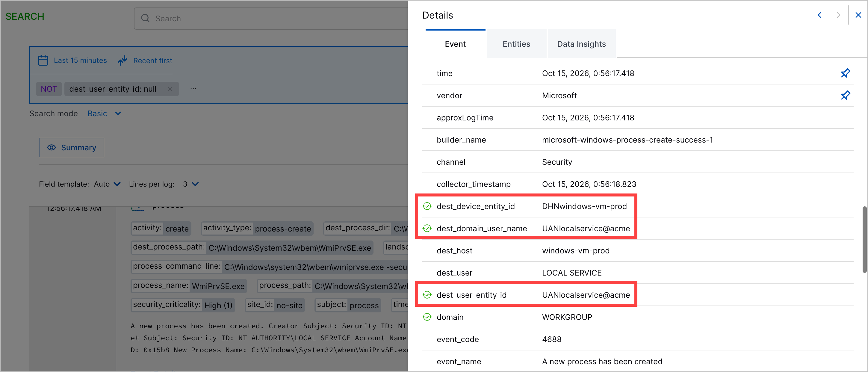Open Field template Auto dropdown
This screenshot has width=868, height=372.
[107, 184]
